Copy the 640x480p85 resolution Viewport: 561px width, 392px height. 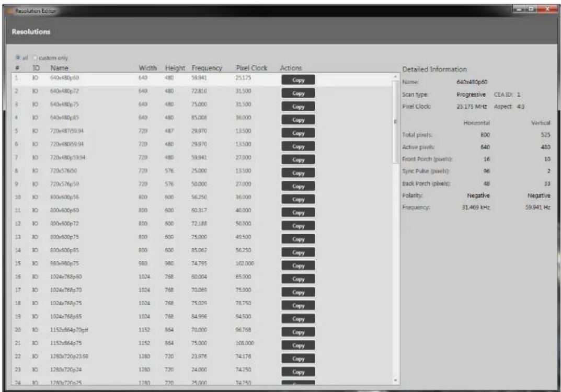click(298, 120)
